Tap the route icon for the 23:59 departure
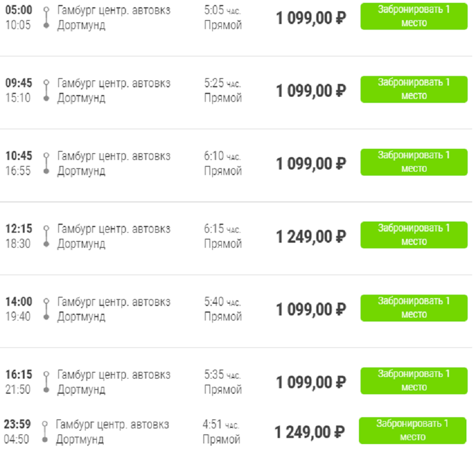 45,433
